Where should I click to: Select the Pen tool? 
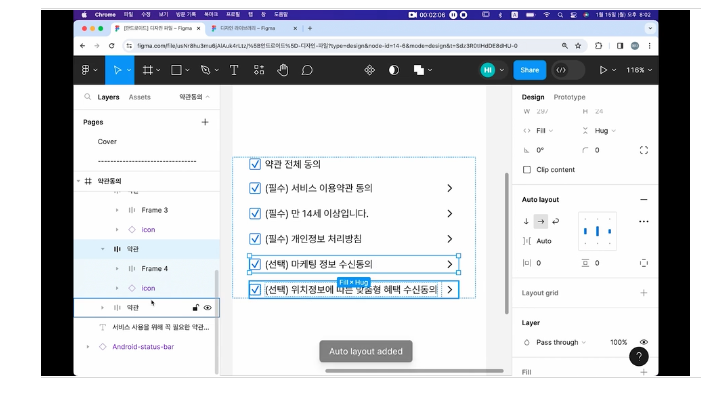tap(205, 70)
